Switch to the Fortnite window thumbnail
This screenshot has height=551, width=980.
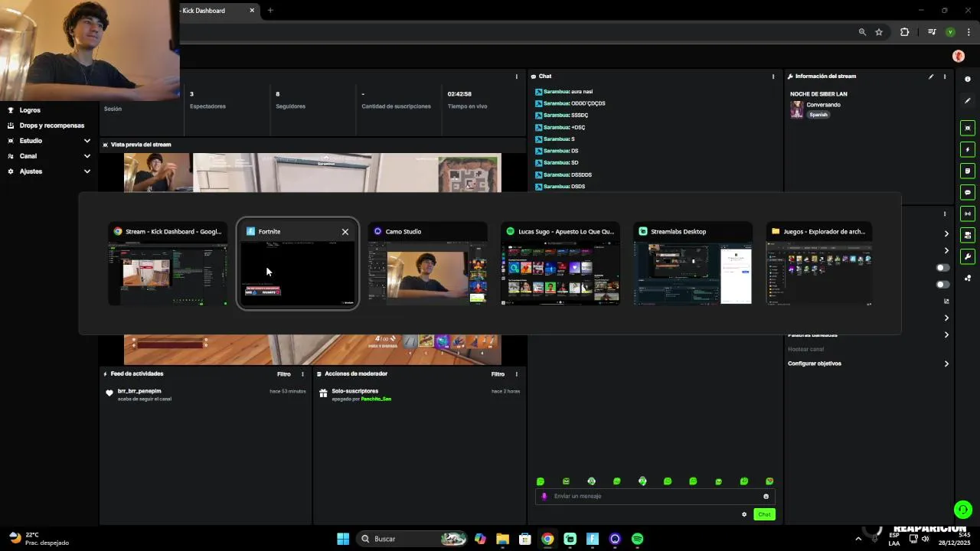click(297, 264)
